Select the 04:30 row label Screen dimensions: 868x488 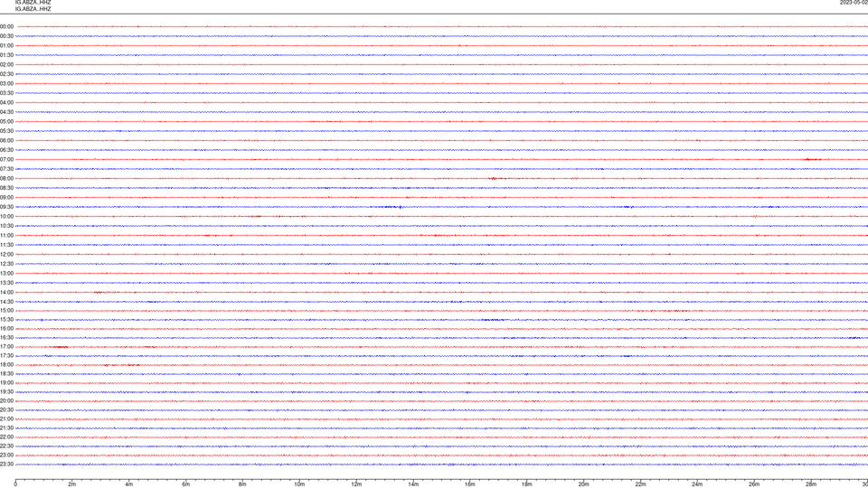point(6,112)
